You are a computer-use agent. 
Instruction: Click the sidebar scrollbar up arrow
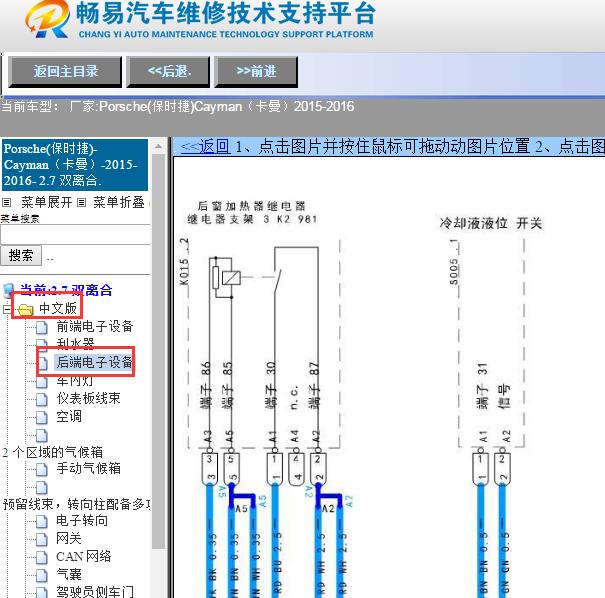159,147
